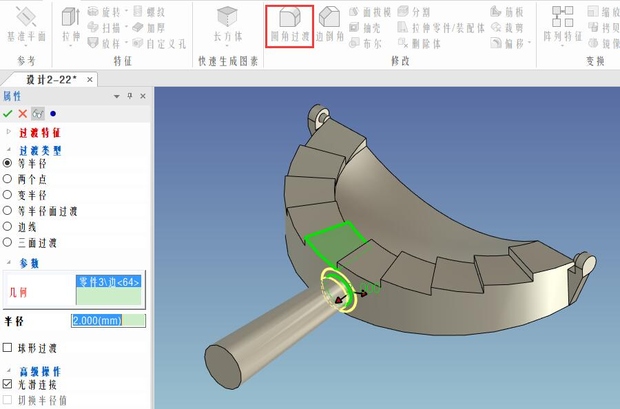Select the 拉伸 extrude tool
The height and width of the screenshot is (409, 620).
pyautogui.click(x=71, y=25)
